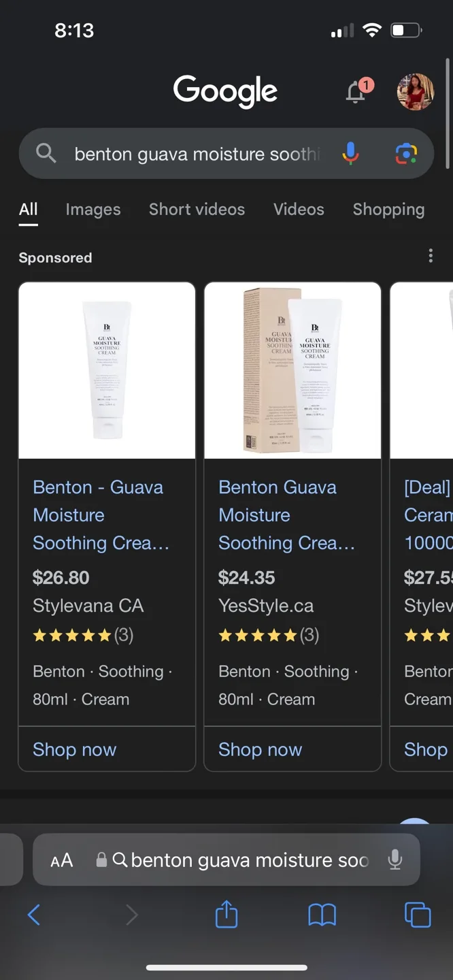Open Safari's bookmarks with the book icon
Screen dimensions: 453x980
(321, 915)
